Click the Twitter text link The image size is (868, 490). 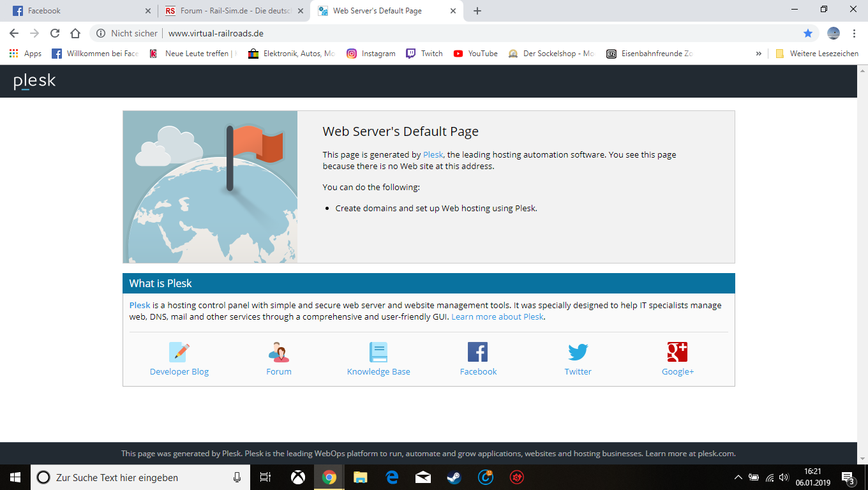point(578,371)
